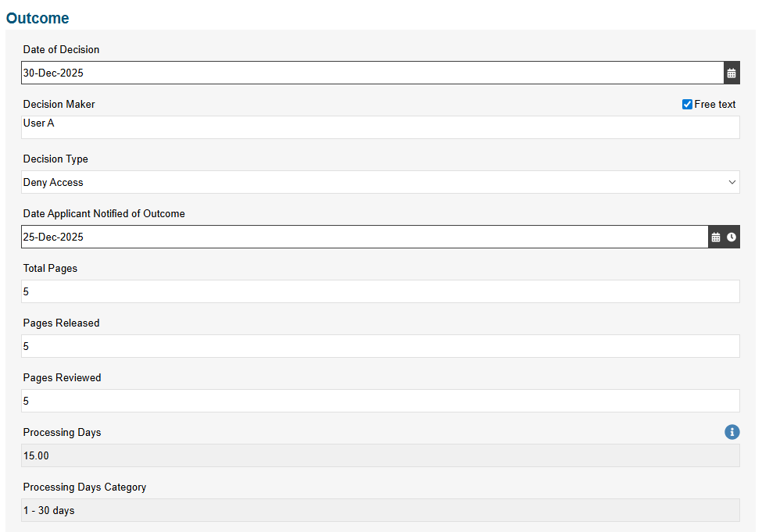Expand the Decision Type dropdown arrow
Screen dimensions: 762x532
pos(732,182)
